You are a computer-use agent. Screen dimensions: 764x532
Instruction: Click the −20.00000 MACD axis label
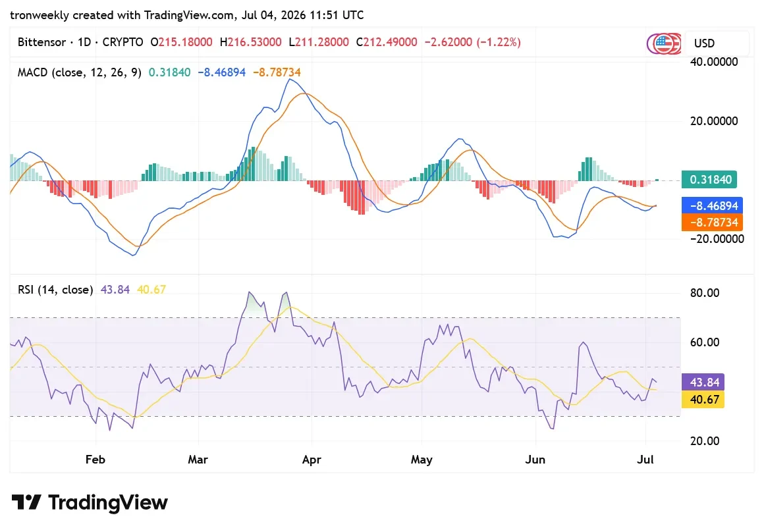tap(717, 239)
